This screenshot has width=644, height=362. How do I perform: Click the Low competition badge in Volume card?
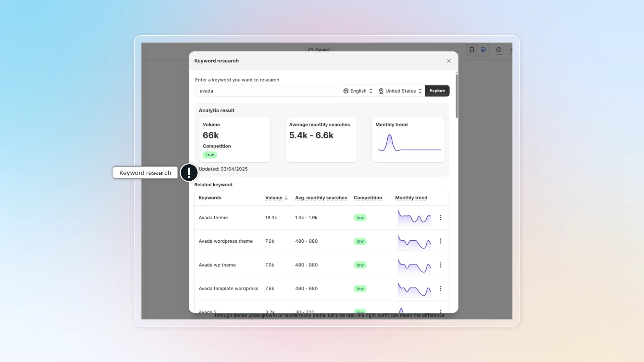click(x=210, y=155)
